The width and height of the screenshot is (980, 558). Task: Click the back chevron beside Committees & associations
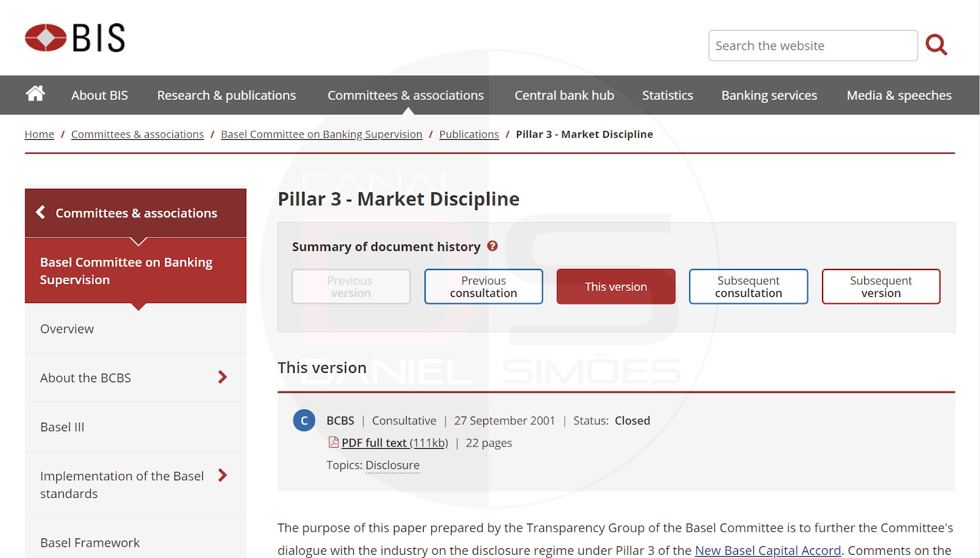point(40,212)
